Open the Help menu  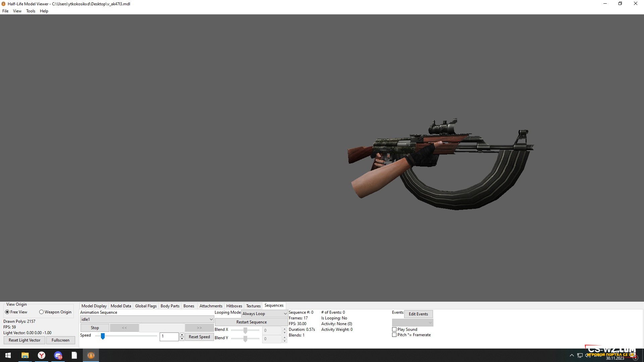tap(44, 11)
